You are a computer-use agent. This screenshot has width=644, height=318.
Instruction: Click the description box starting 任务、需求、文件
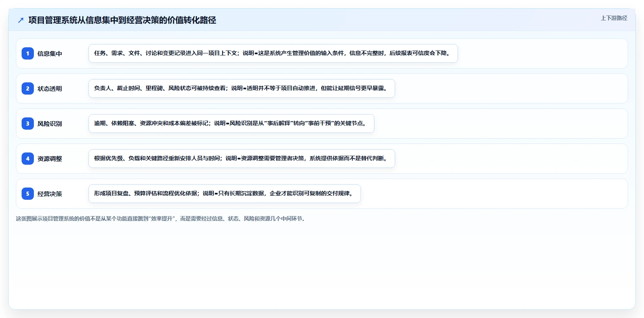273,53
